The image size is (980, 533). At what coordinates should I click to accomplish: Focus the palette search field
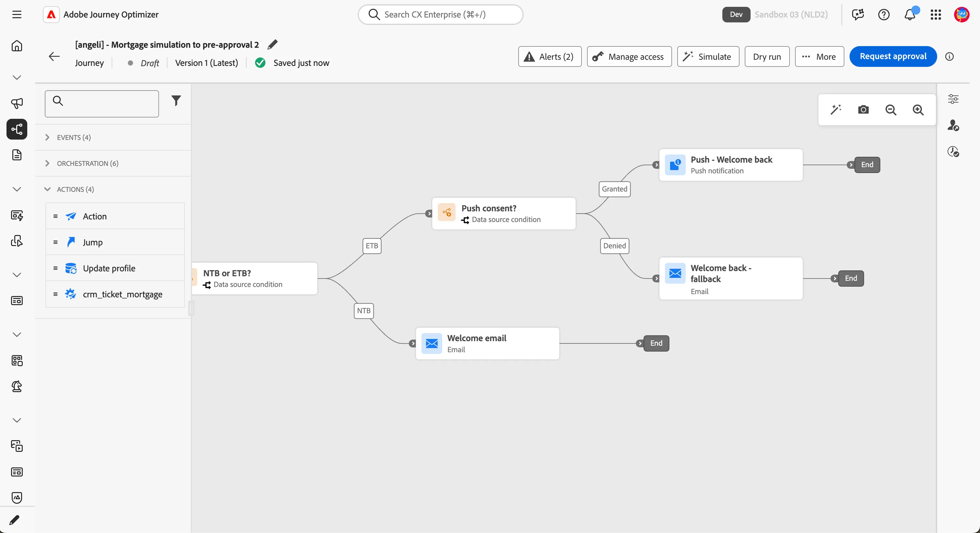pyautogui.click(x=102, y=104)
